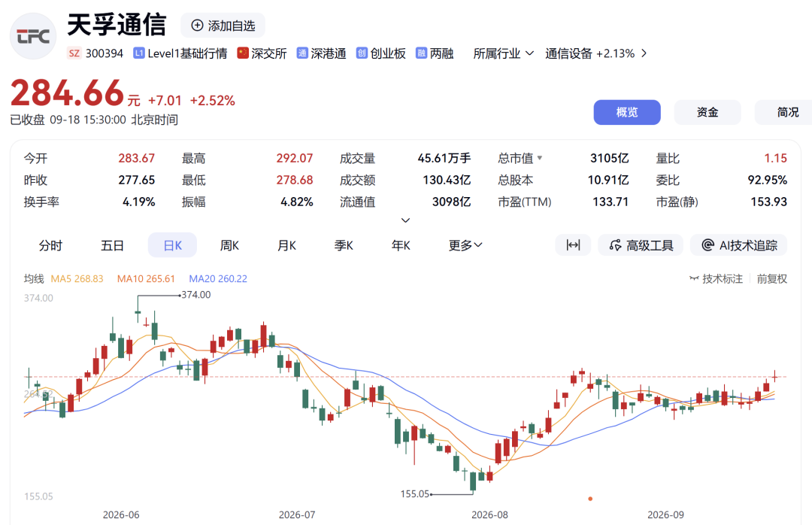The height and width of the screenshot is (525, 812).
Task: Expand the 所属行业 dropdown
Action: point(503,53)
